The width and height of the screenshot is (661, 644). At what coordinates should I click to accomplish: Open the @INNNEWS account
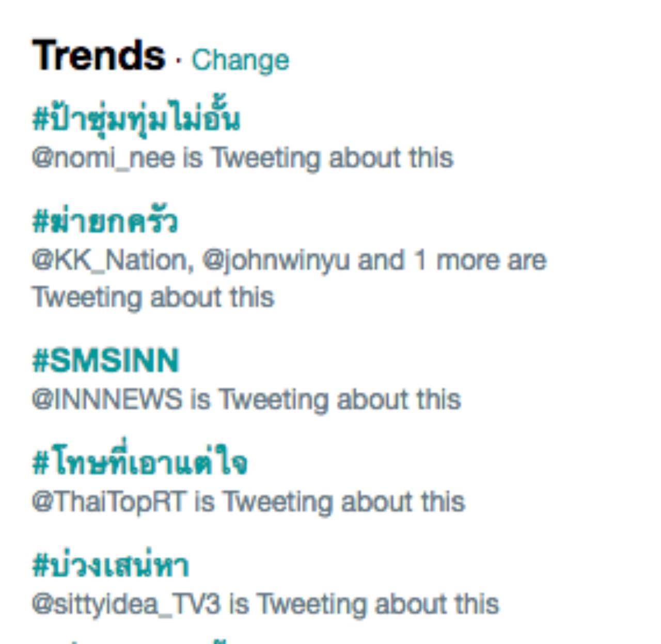[107, 399]
